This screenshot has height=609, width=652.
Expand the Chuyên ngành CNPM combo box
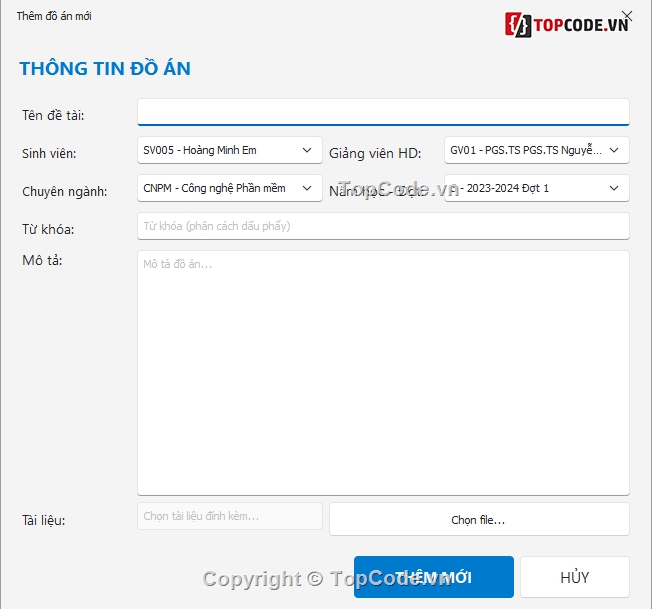tap(230, 188)
